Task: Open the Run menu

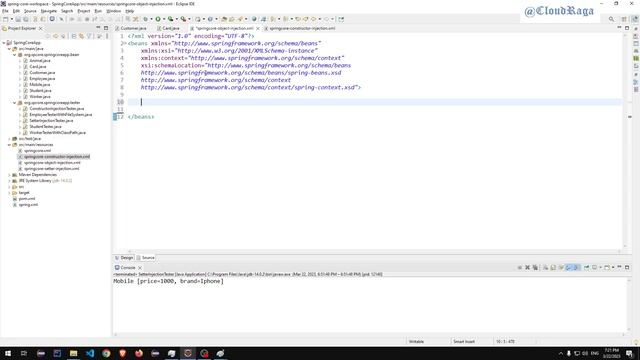Action: [98, 11]
